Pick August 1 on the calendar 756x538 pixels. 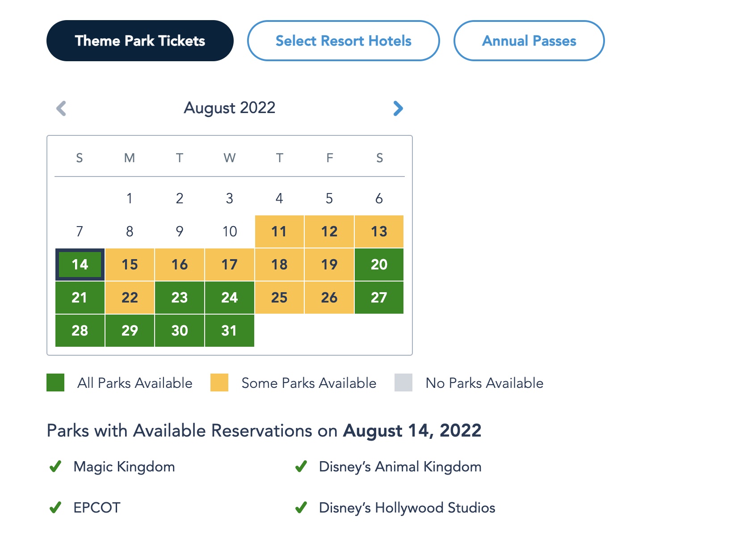(130, 198)
